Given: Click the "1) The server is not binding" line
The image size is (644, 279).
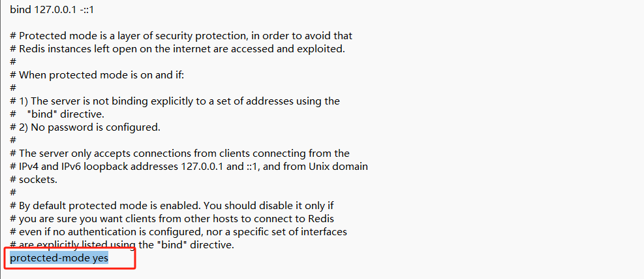Looking at the screenshot, I should pos(175,101).
